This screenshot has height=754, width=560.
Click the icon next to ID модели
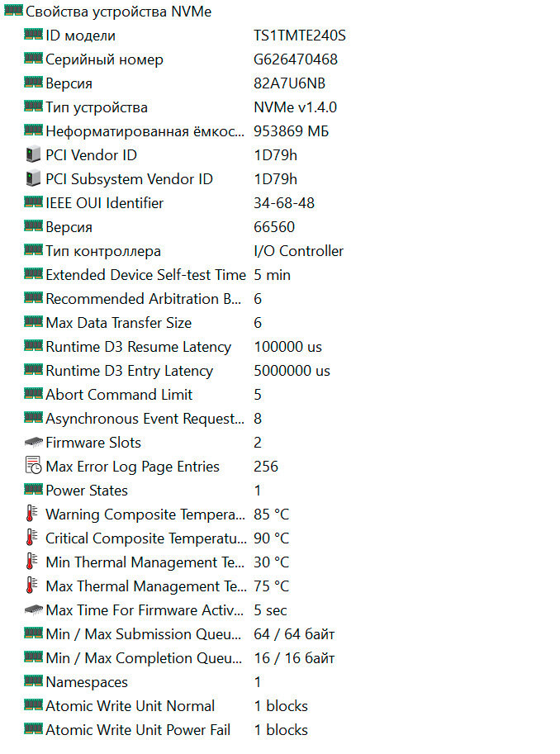click(x=33, y=34)
